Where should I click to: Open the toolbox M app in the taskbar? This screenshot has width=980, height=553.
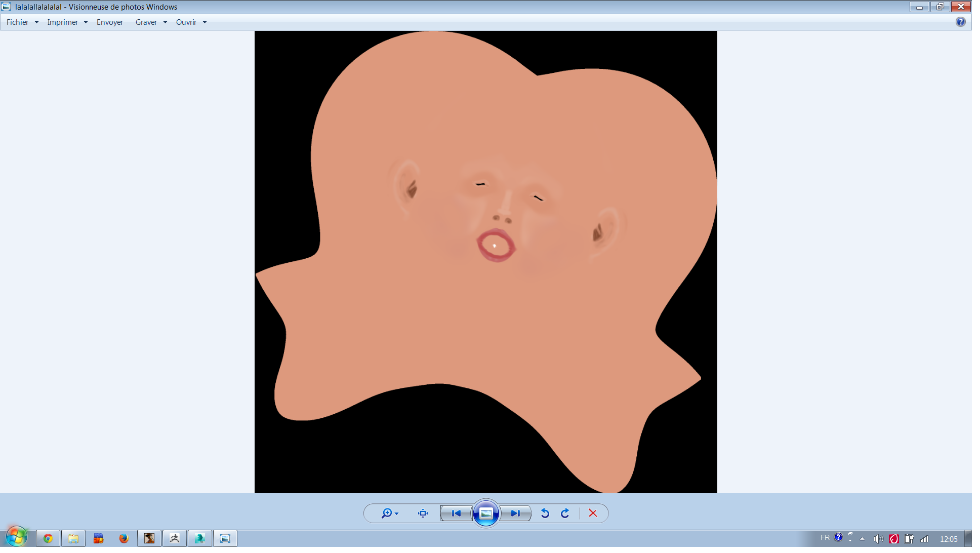pyautogui.click(x=99, y=538)
